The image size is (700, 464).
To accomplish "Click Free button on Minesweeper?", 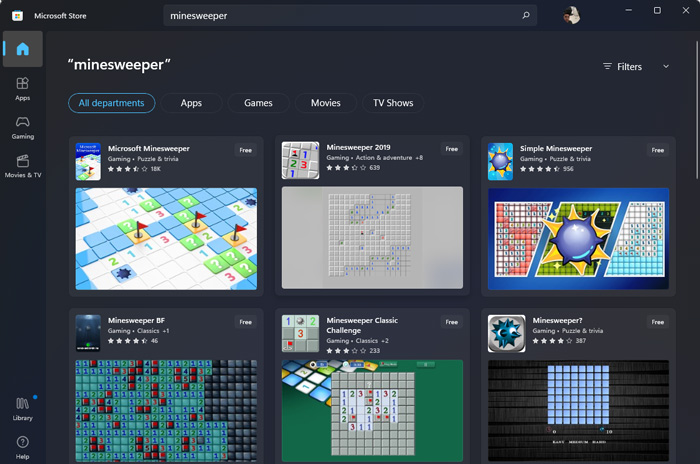I will [658, 322].
